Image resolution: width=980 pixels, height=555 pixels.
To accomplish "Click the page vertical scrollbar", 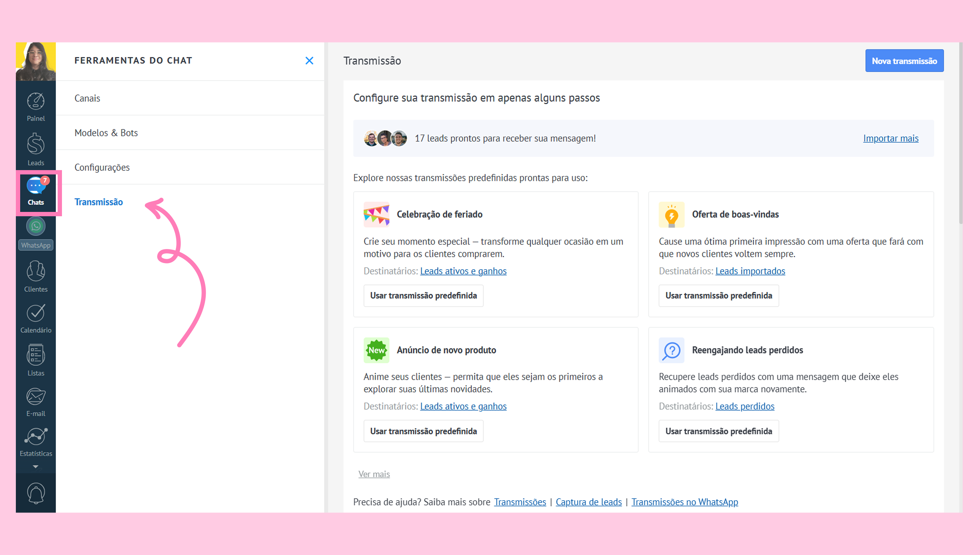I will click(x=961, y=133).
